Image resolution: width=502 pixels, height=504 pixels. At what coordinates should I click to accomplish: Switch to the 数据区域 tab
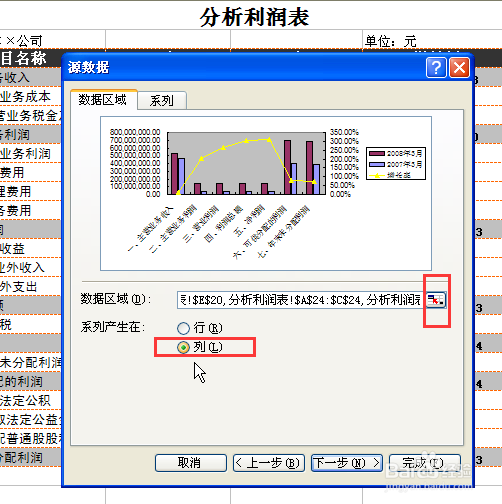click(103, 100)
